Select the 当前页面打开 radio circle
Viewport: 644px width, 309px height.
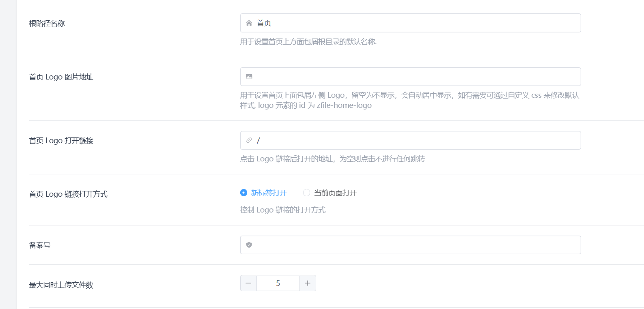pos(306,193)
